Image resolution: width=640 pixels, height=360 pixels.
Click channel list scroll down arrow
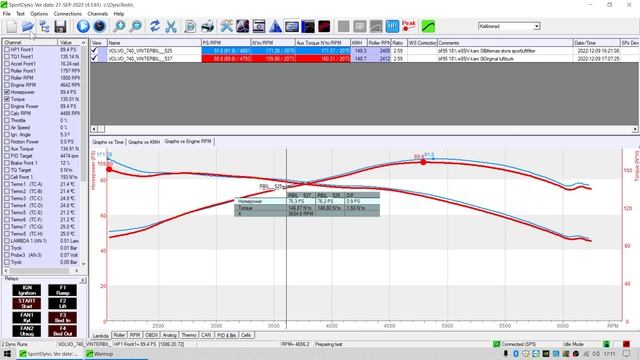click(x=84, y=264)
